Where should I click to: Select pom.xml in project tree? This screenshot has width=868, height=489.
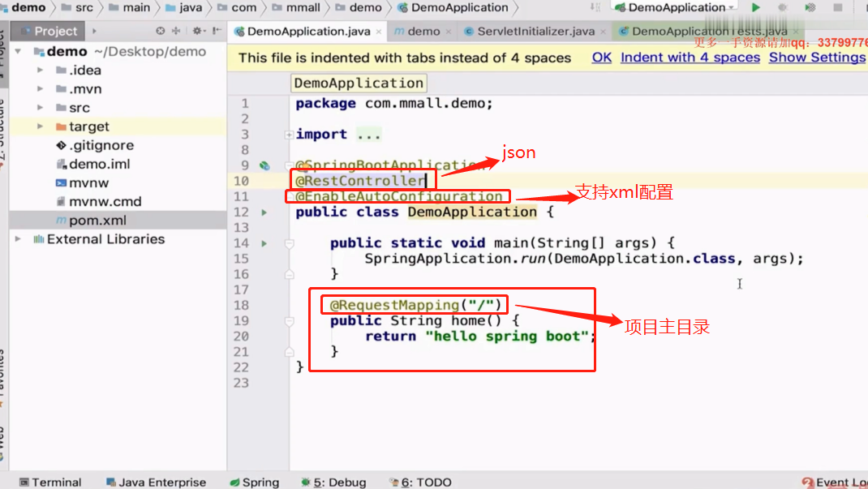92,221
